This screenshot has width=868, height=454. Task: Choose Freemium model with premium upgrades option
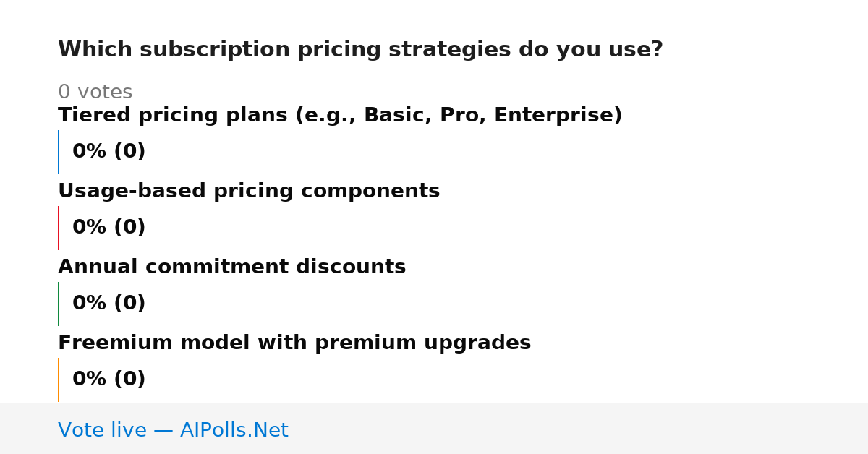294,343
